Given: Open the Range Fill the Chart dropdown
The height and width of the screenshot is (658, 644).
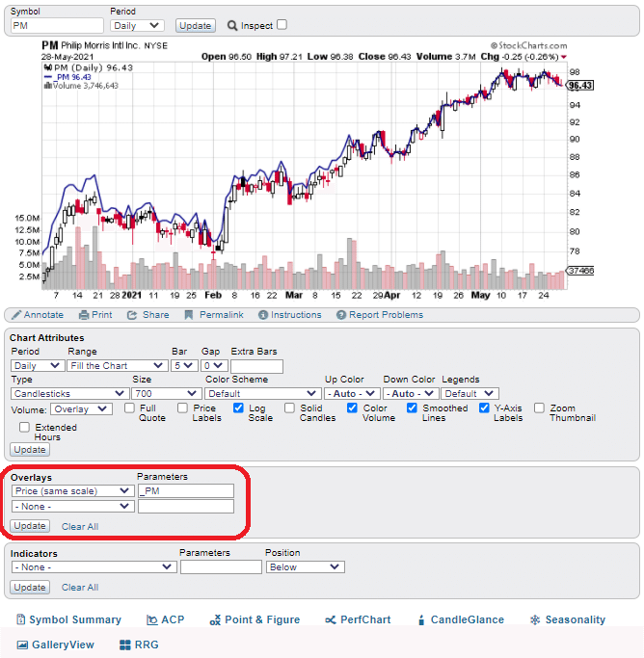Looking at the screenshot, I should (x=117, y=366).
